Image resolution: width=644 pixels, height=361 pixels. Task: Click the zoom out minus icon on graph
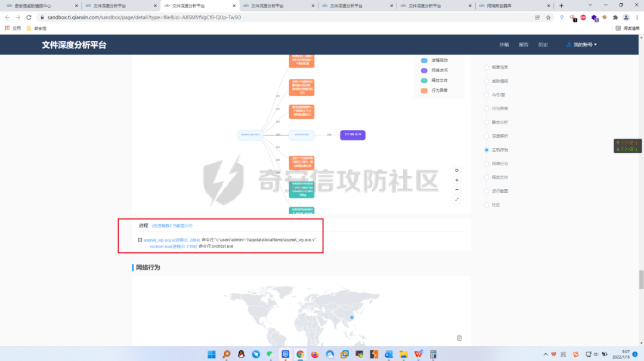click(x=457, y=189)
